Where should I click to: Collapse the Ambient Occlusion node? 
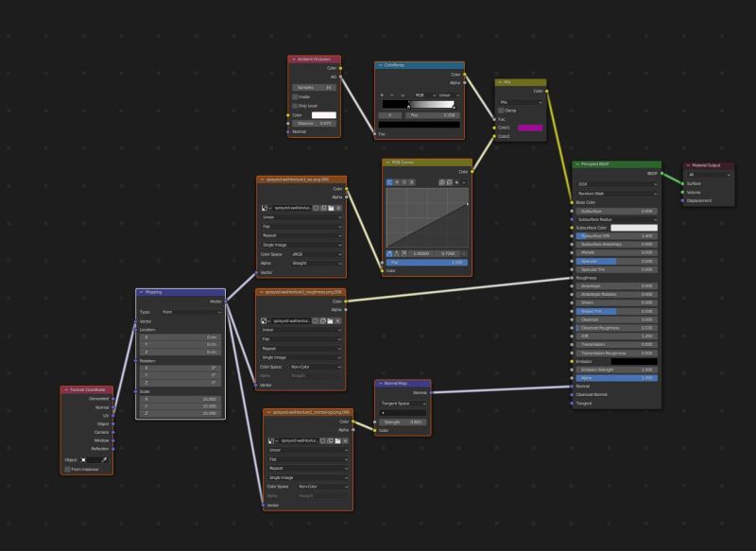pos(294,60)
